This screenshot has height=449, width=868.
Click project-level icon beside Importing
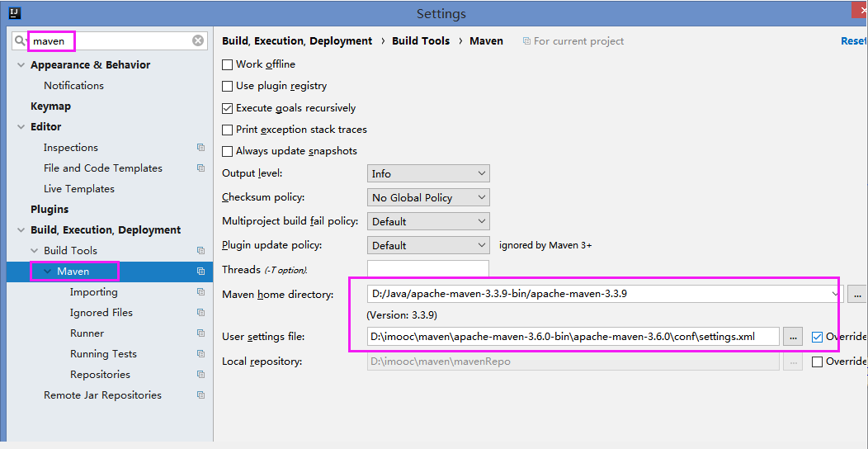point(201,292)
